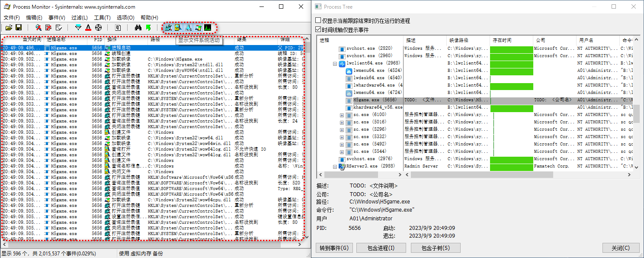Click the 使用 虚拟内存 备份 status bar text
The height and width of the screenshot is (258, 644).
141,254
